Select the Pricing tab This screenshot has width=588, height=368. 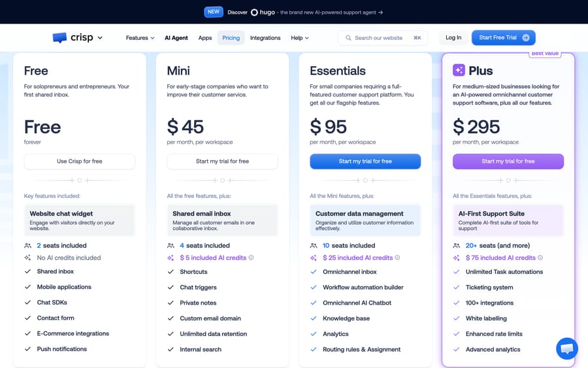pyautogui.click(x=231, y=38)
